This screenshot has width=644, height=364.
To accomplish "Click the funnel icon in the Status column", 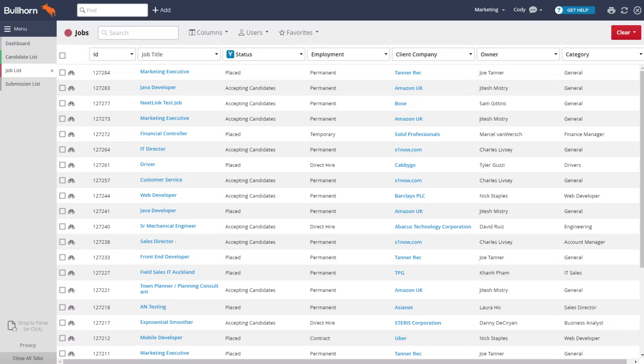I will click(230, 54).
